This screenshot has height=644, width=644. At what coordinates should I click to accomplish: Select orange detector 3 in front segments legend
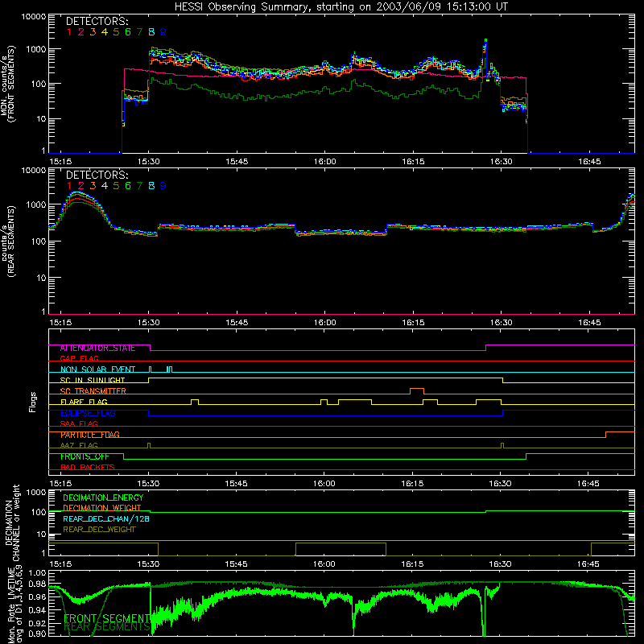coord(93,32)
